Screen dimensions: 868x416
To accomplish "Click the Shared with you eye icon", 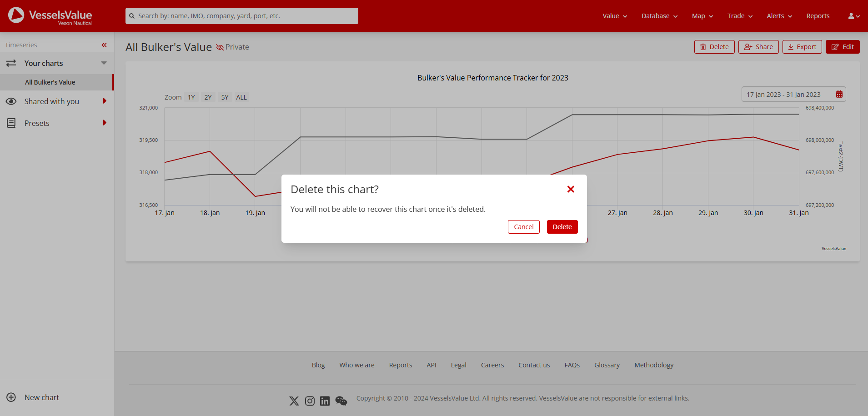I will coord(11,101).
